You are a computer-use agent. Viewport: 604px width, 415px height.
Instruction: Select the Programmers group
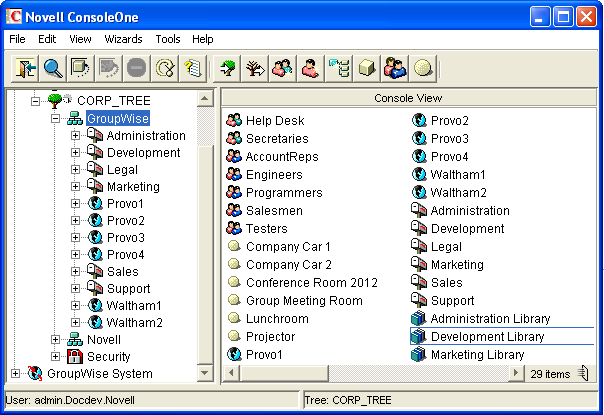pos(284,192)
